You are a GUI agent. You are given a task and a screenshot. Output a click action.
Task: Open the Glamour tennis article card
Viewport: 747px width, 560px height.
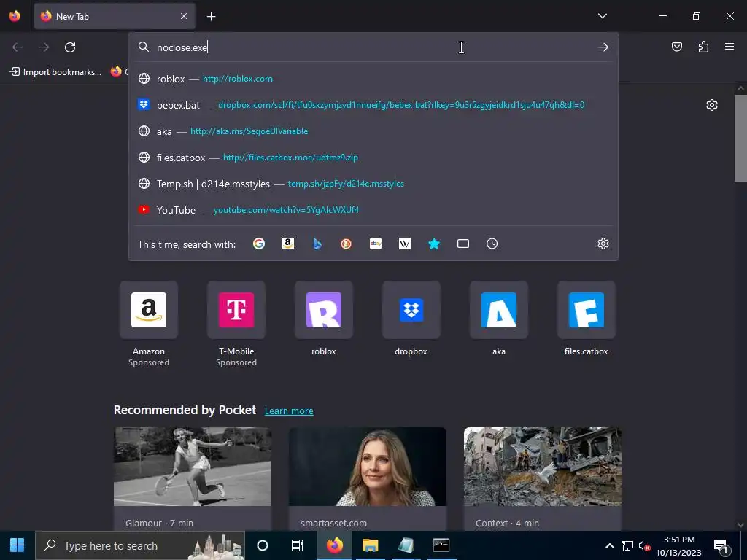click(193, 478)
